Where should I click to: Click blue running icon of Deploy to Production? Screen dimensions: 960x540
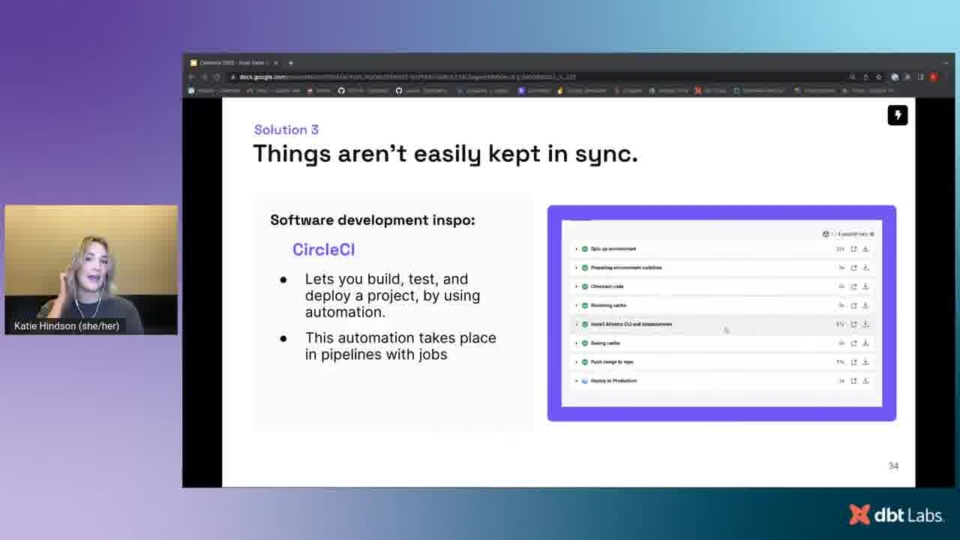[x=585, y=381]
